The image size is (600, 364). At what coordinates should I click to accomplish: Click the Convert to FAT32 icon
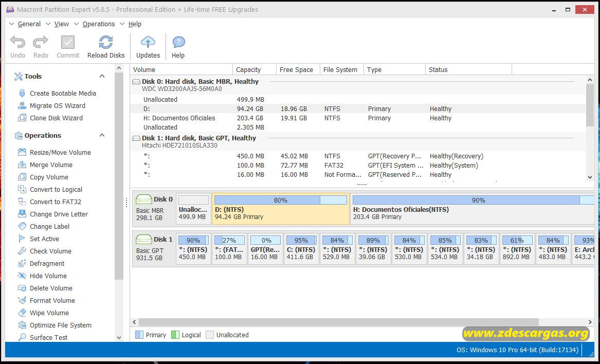(x=22, y=202)
